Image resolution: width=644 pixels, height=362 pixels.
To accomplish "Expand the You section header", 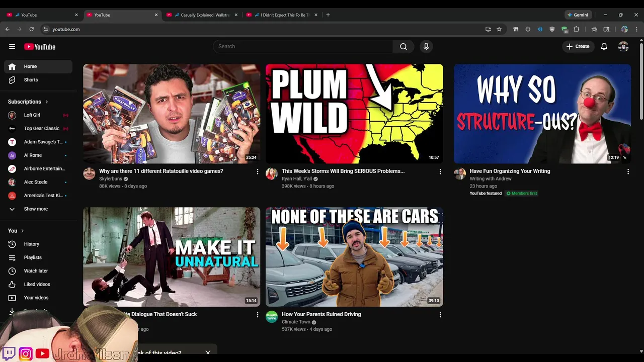I will (x=16, y=231).
